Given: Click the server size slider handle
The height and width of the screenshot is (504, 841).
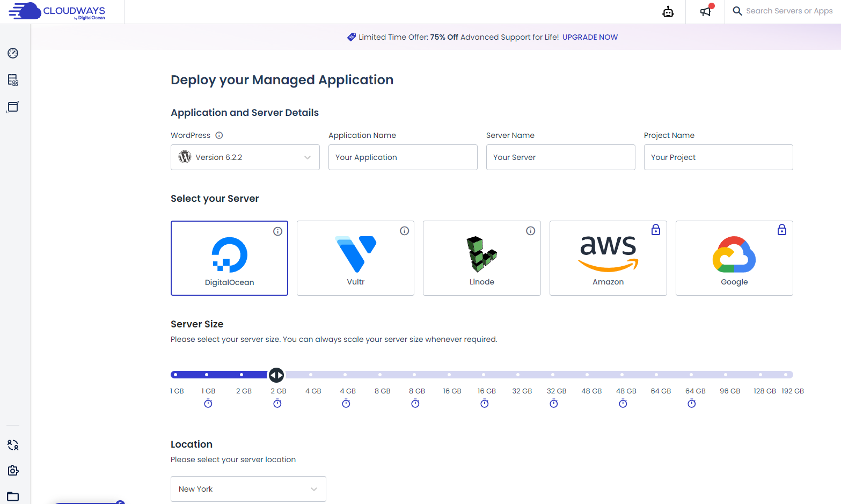Looking at the screenshot, I should coord(276,375).
